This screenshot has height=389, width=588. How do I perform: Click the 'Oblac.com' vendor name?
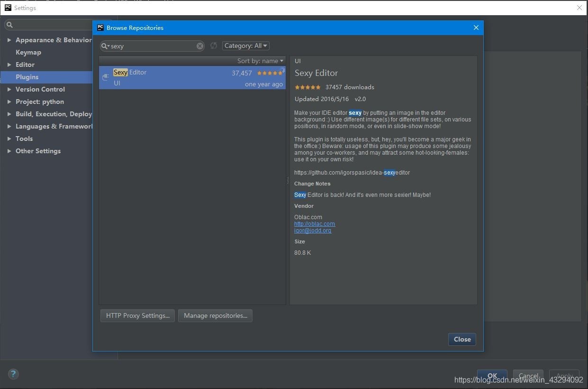point(308,217)
